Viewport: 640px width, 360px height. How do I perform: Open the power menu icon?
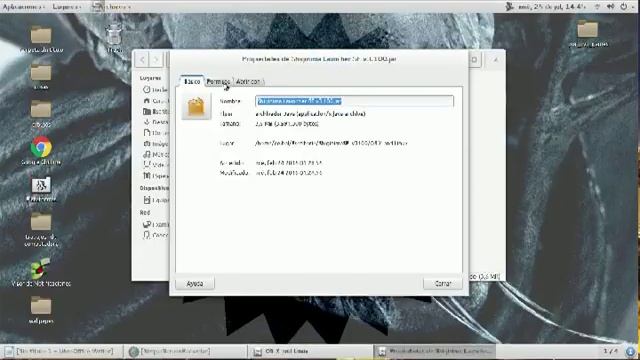(624, 7)
